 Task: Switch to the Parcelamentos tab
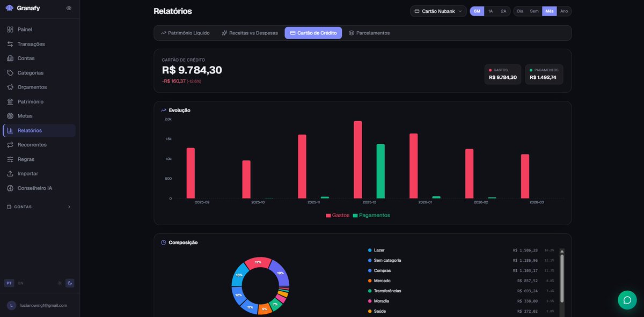pos(369,33)
